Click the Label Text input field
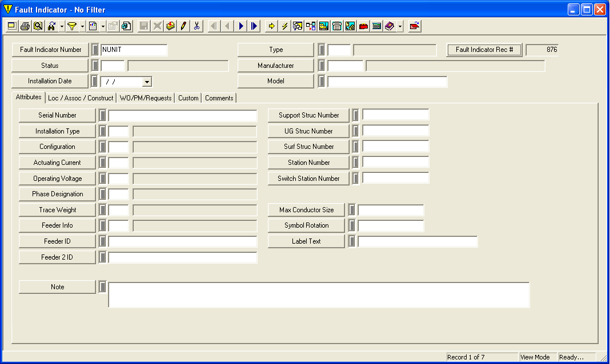The height and width of the screenshot is (364, 610). [418, 242]
